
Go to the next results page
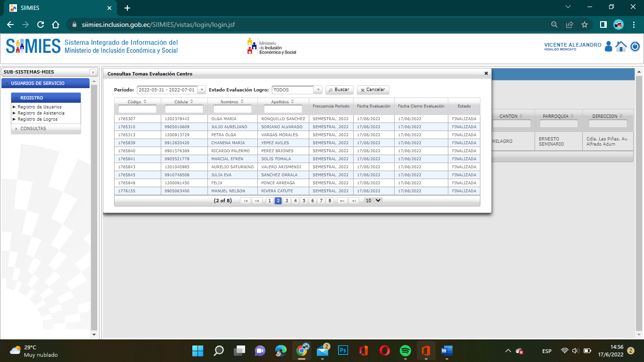[x=342, y=201]
